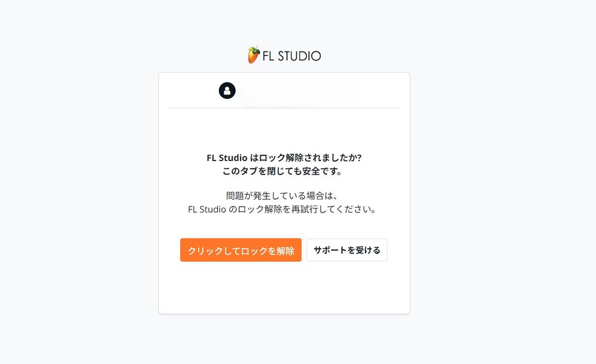Click the words FL Studio in the bold heading

(x=227, y=158)
